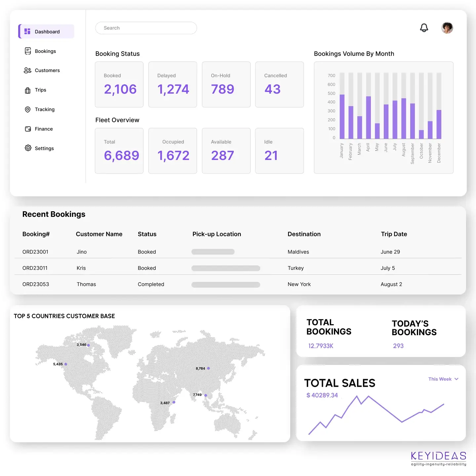
Task: Click the August 2 trip date
Action: [x=391, y=284]
